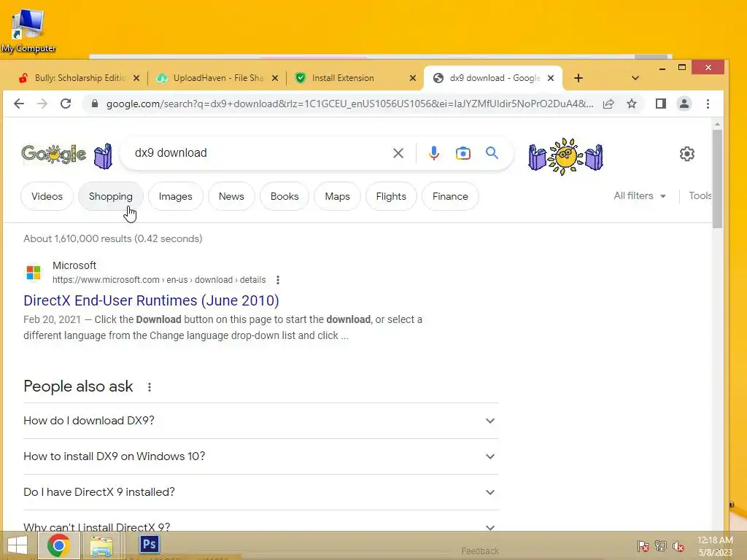Expand Do I have DirectX 9 installed?
Image resolution: width=747 pixels, height=560 pixels.
(x=260, y=492)
